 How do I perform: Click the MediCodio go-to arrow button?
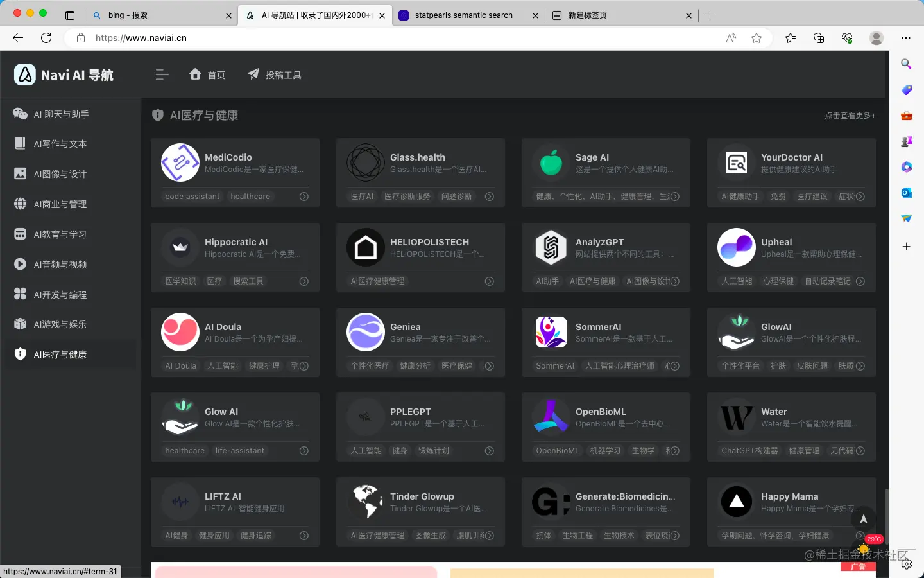point(304,197)
